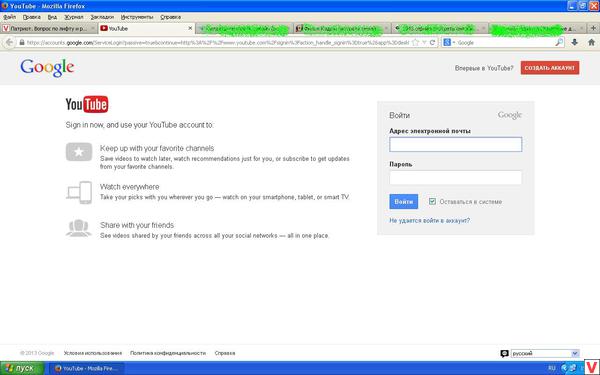Open the Политика конфиденциальности link
The height and width of the screenshot is (375, 600).
pos(168,353)
